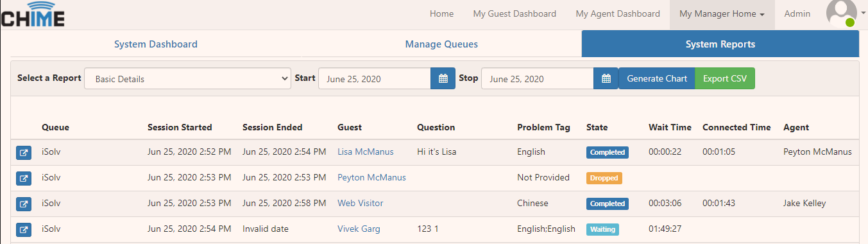Viewport: 868px width, 244px height.
Task: Open the Stop date calendar picker
Action: point(606,78)
